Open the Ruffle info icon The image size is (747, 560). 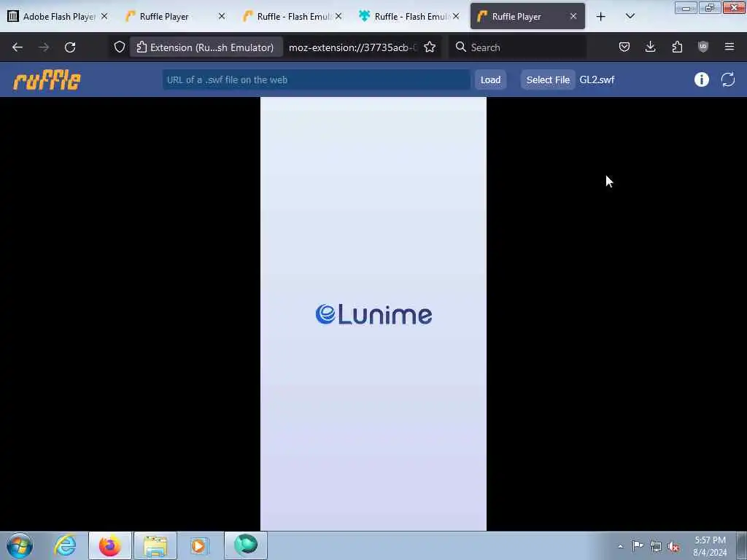pos(701,79)
